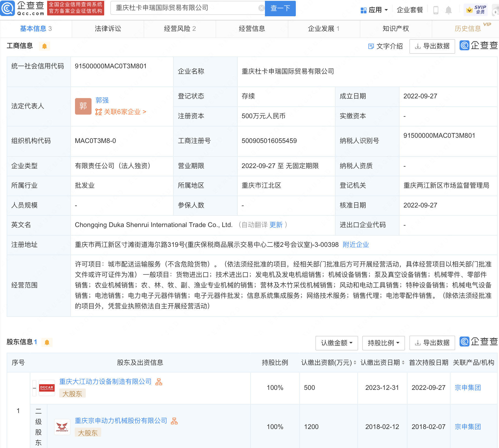This screenshot has width=499, height=448.
Task: Open the 持股比例 filter dropdown
Action: (x=383, y=343)
